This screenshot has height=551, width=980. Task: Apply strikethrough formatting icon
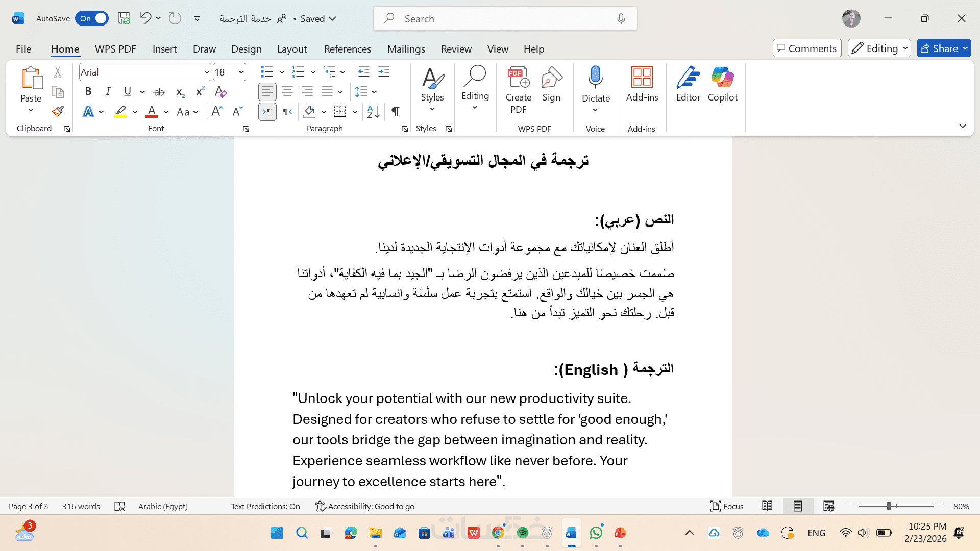pyautogui.click(x=159, y=92)
